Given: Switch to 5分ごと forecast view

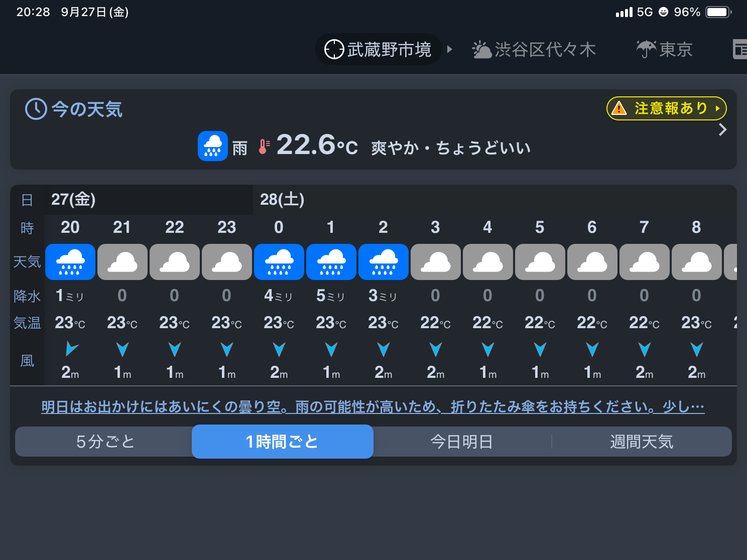Looking at the screenshot, I should [105, 442].
